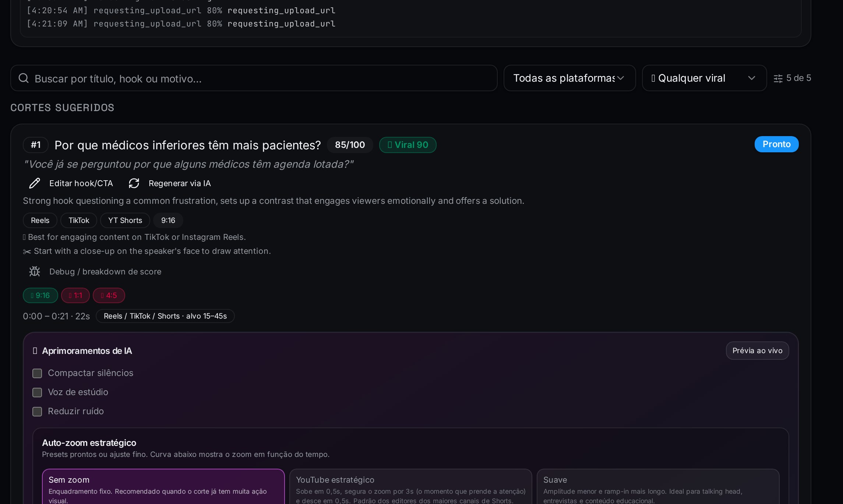The height and width of the screenshot is (504, 843).
Task: Click the bug icon for Debug breakdown
Action: (35, 271)
